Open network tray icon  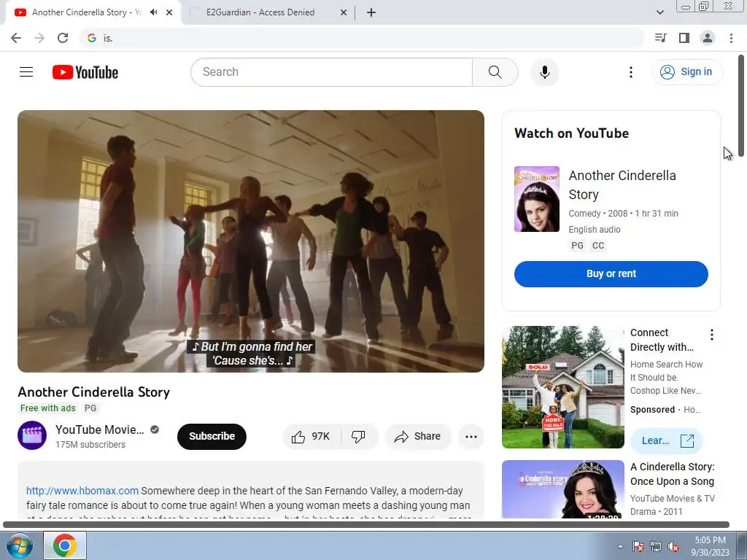(656, 546)
